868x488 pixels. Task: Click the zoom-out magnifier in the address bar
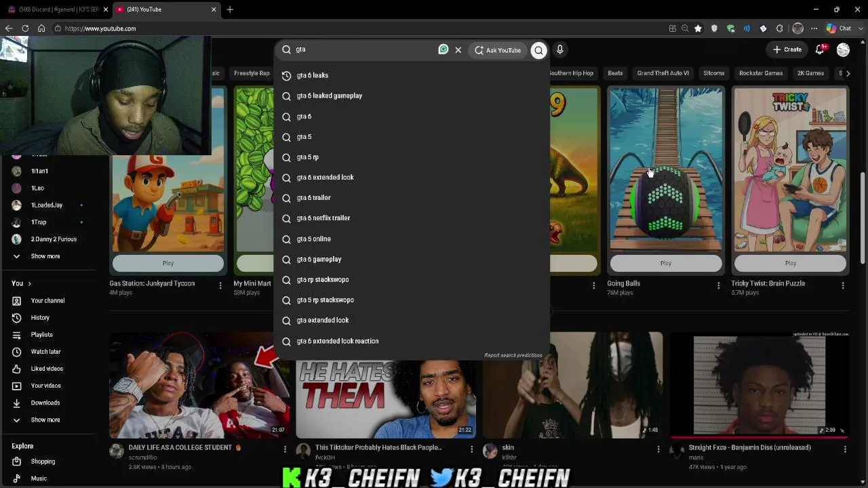(685, 28)
